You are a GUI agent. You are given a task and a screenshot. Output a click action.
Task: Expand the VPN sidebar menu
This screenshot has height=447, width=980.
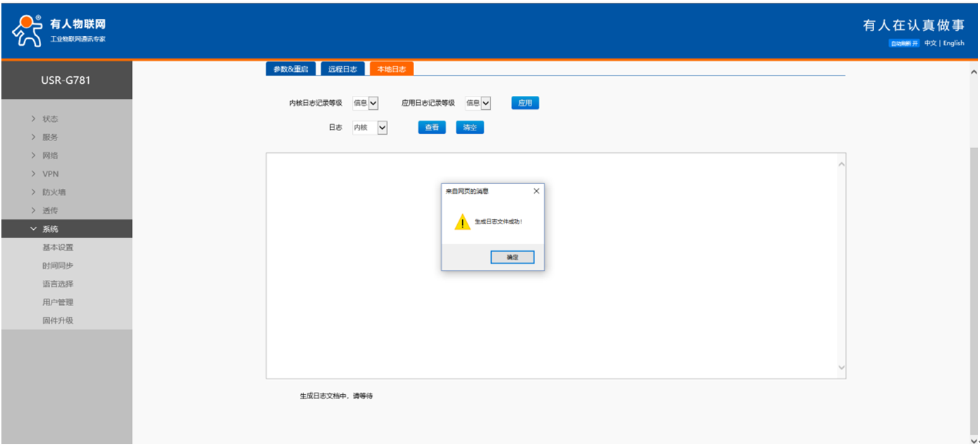click(x=50, y=174)
